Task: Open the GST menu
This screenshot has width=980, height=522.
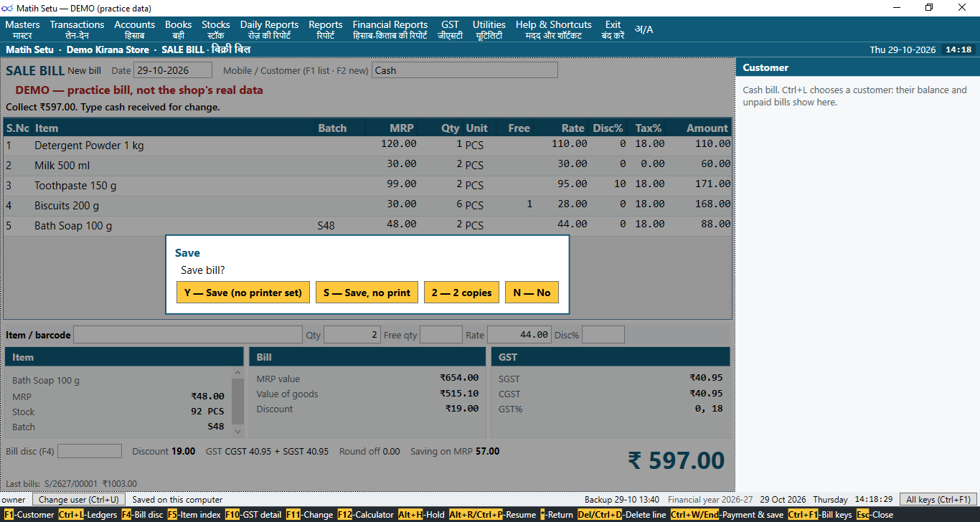Action: click(x=451, y=29)
